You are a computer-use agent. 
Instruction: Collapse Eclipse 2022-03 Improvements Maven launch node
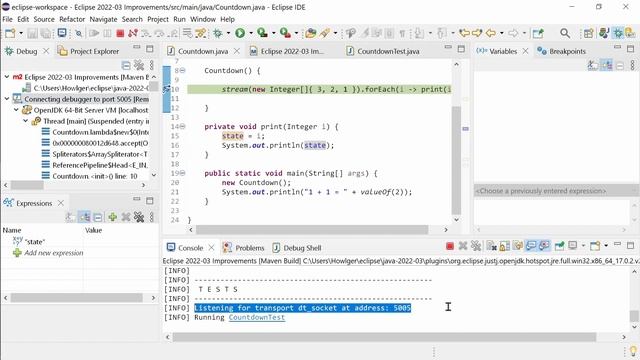click(7, 77)
